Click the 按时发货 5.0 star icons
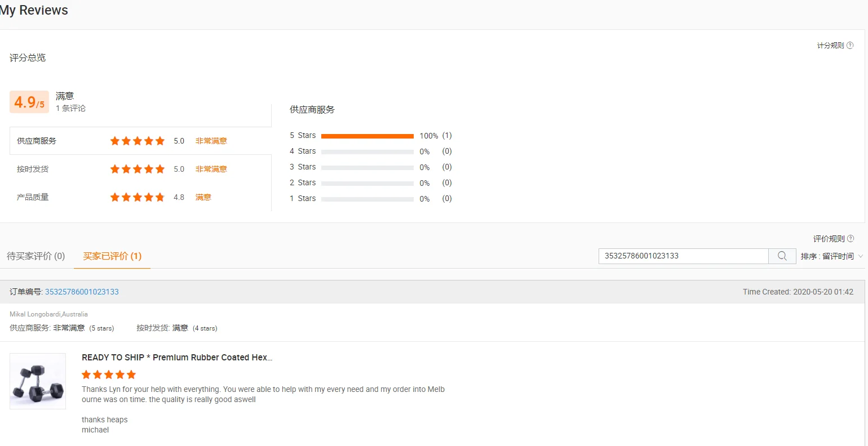This screenshot has width=868, height=446. (138, 169)
